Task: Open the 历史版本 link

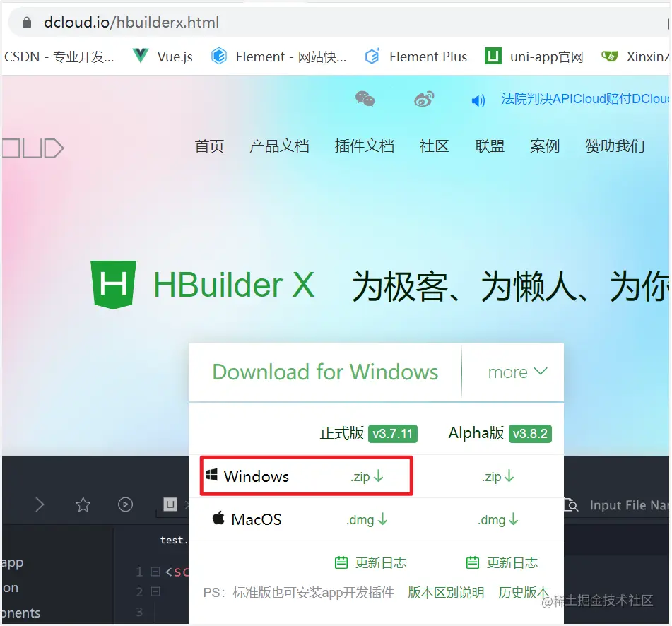Action: pyautogui.click(x=524, y=593)
